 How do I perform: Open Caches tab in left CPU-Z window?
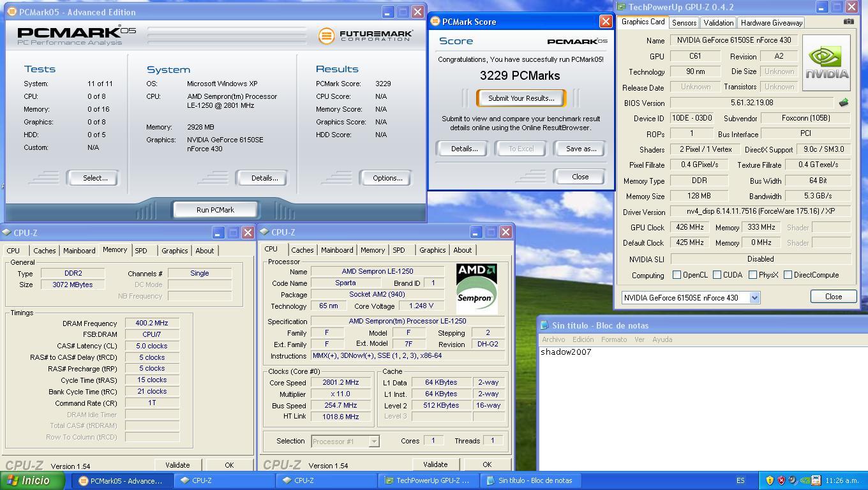click(x=44, y=251)
